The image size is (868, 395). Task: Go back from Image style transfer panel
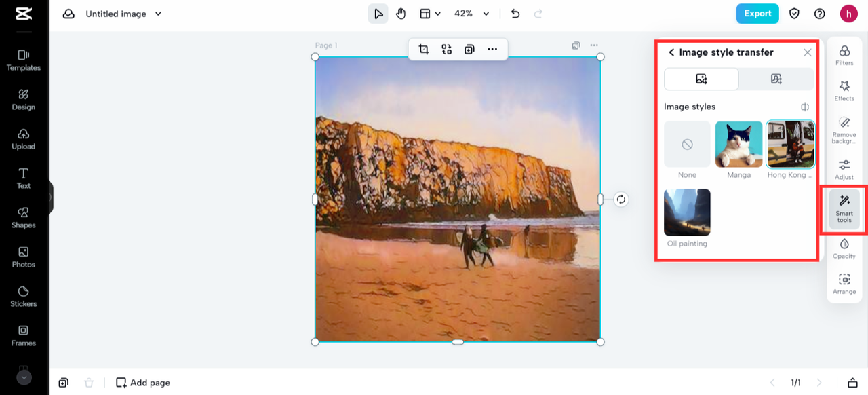tap(671, 52)
